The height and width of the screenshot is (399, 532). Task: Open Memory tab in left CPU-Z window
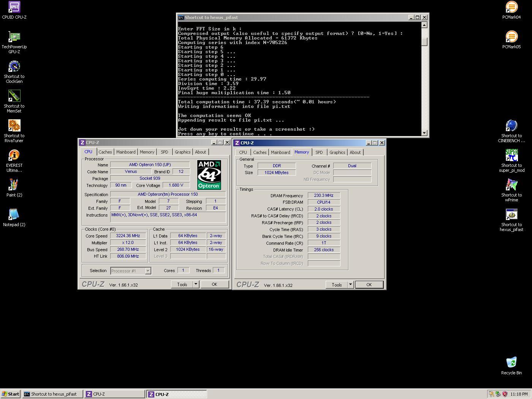(x=147, y=152)
